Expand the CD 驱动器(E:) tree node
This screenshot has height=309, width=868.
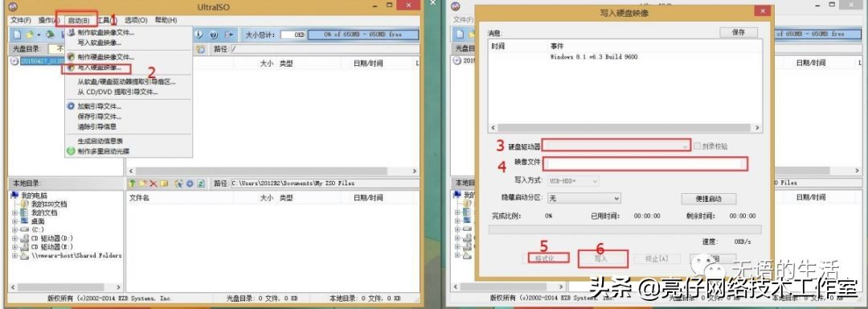[x=14, y=246]
